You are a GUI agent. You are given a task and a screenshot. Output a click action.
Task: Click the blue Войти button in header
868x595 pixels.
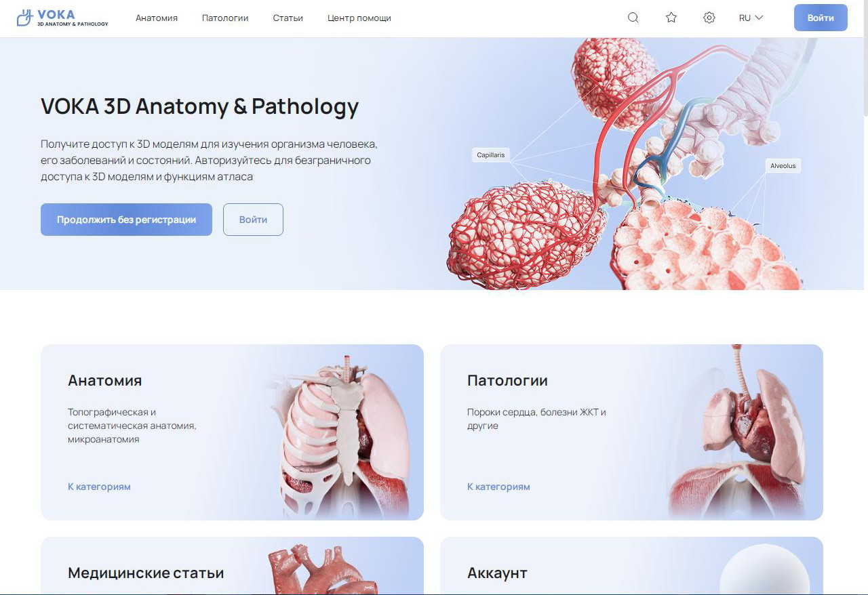pyautogui.click(x=821, y=18)
